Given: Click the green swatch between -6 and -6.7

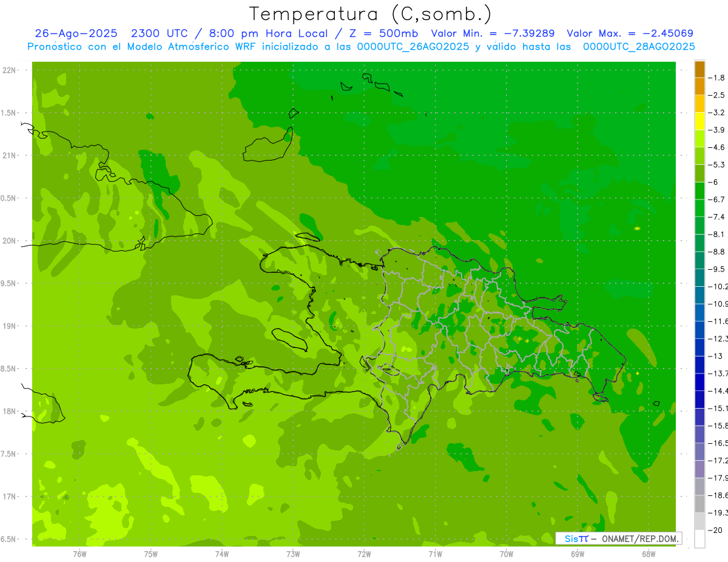Looking at the screenshot, I should [699, 191].
